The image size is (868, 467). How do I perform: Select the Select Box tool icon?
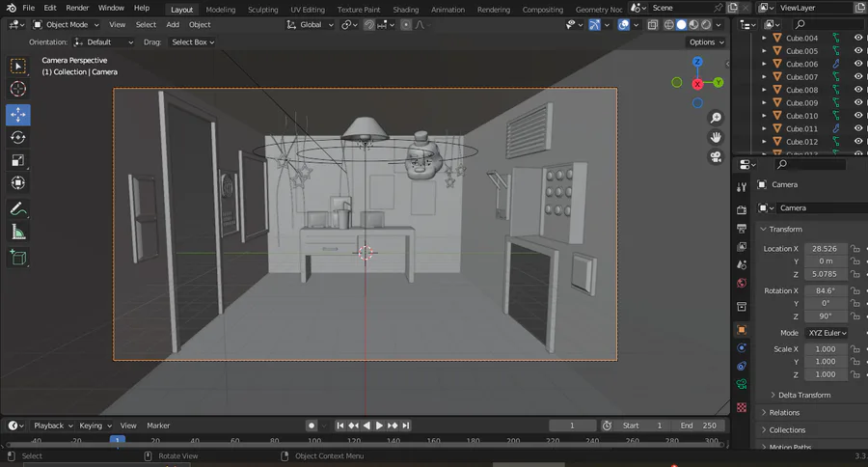point(18,66)
